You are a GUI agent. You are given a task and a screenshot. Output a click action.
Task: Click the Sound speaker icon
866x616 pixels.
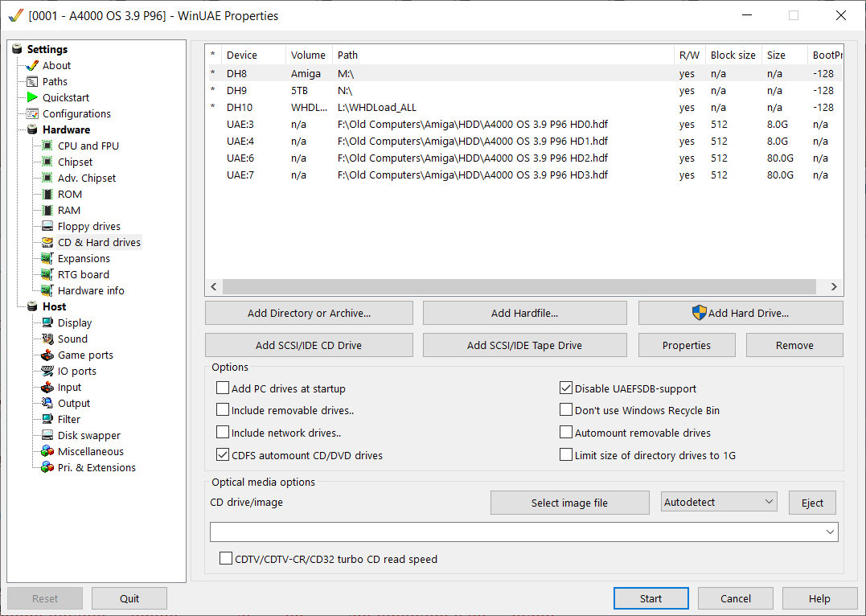[x=47, y=339]
